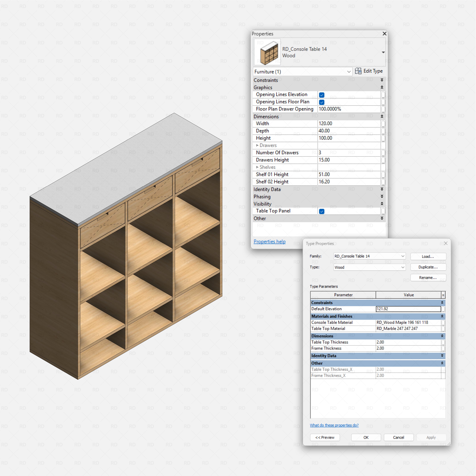Click associate button beside Default Elevation
The width and height of the screenshot is (476, 476).
[x=443, y=309]
